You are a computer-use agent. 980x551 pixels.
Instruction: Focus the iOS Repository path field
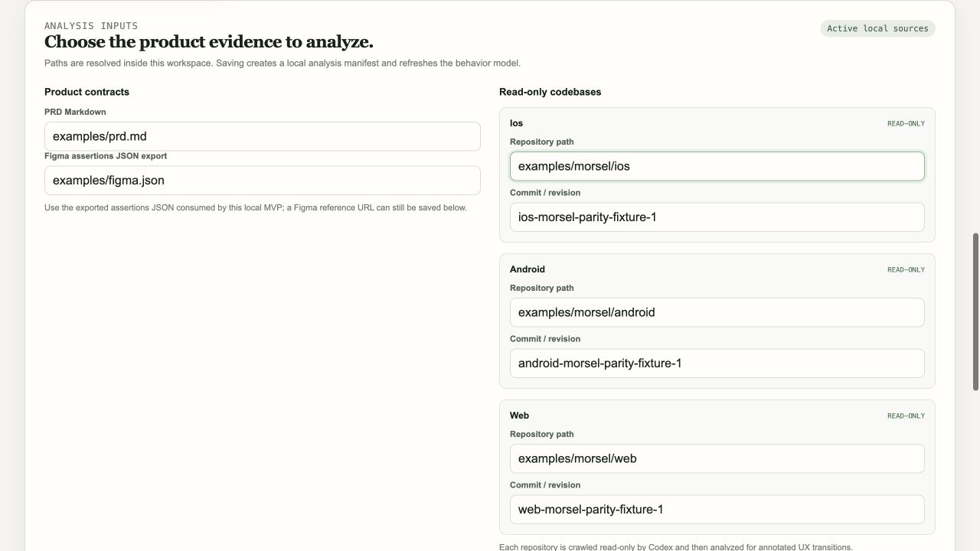[717, 166]
